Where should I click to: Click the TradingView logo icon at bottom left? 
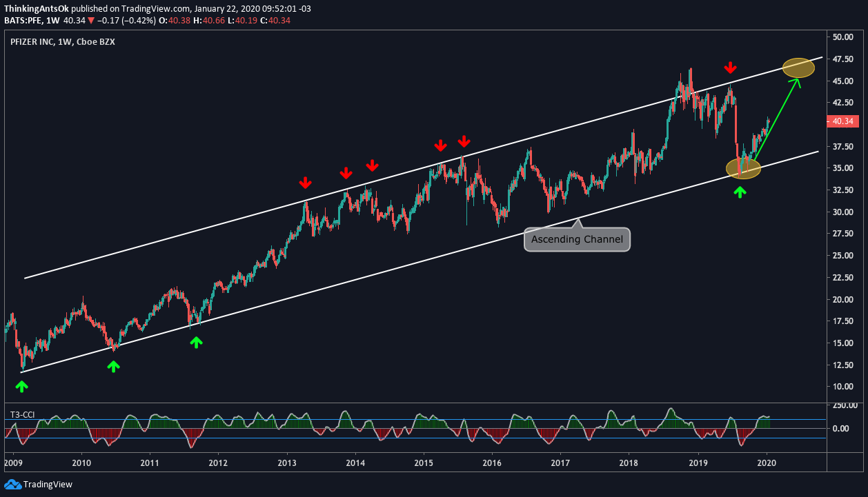point(13,484)
